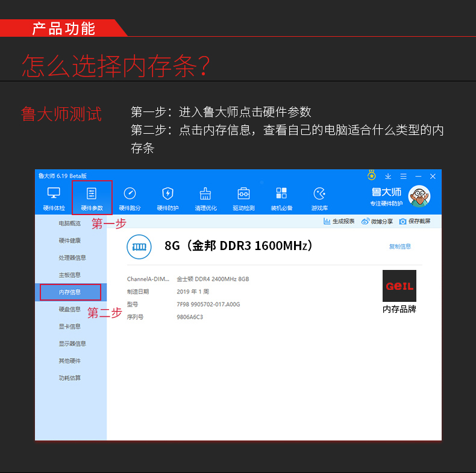
Task: Open the hamburger menu in title bar
Action: 404,176
